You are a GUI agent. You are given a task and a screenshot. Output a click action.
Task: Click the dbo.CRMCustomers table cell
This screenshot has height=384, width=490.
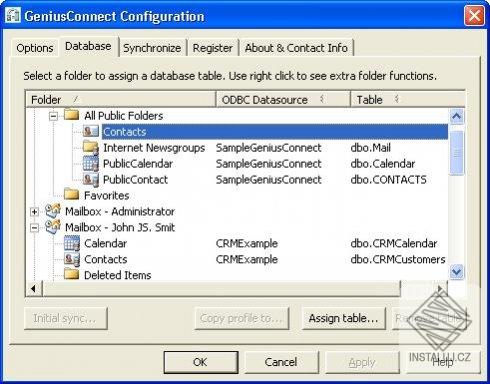398,259
